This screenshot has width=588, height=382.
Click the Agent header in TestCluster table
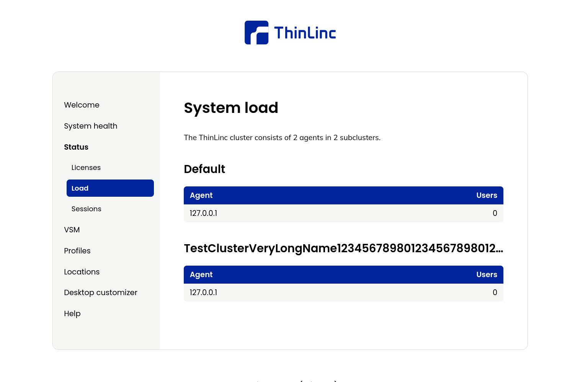[201, 274]
